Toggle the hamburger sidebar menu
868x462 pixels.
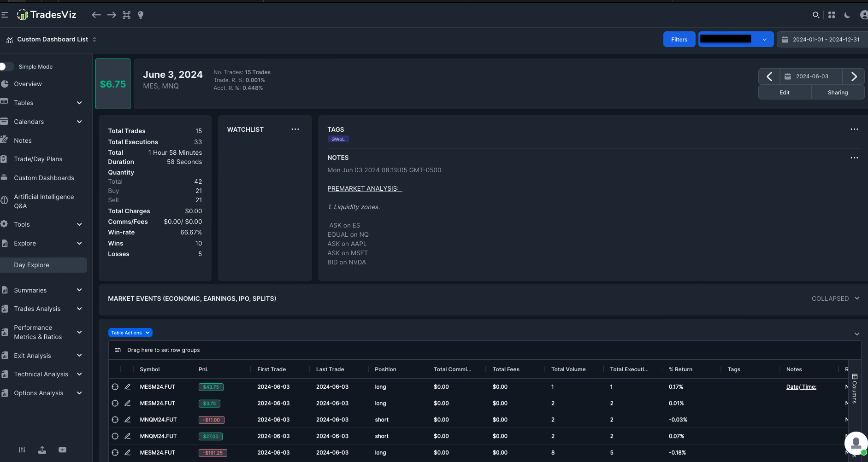tap(5, 15)
